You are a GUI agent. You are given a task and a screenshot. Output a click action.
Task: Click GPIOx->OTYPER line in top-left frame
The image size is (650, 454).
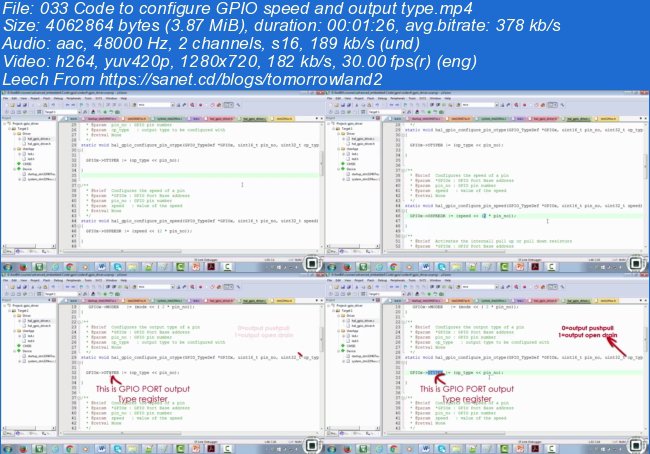(133, 160)
